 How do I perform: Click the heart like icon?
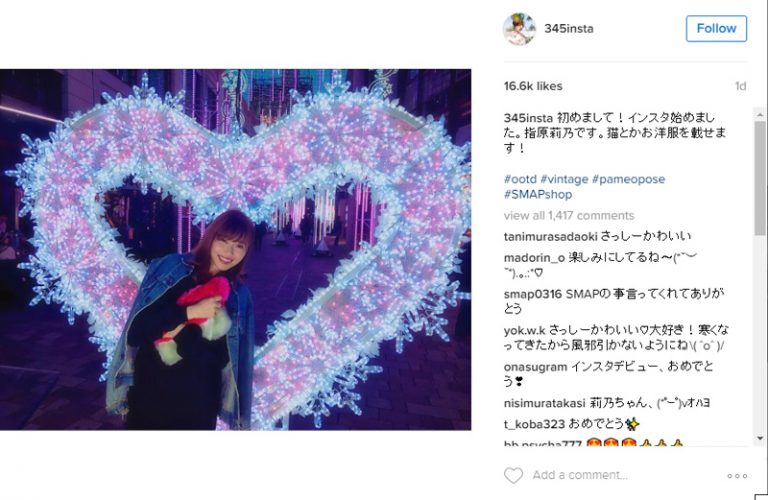click(x=513, y=475)
